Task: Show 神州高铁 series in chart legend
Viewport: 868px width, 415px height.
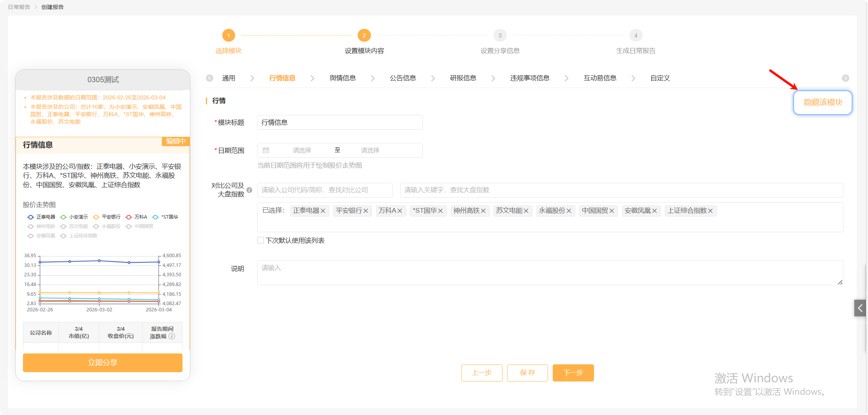Action: click(41, 226)
